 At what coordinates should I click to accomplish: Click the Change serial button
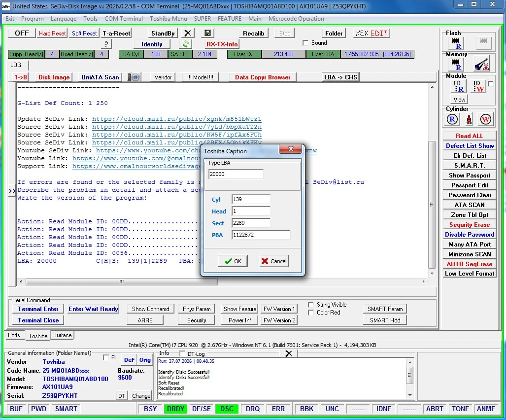point(141,395)
